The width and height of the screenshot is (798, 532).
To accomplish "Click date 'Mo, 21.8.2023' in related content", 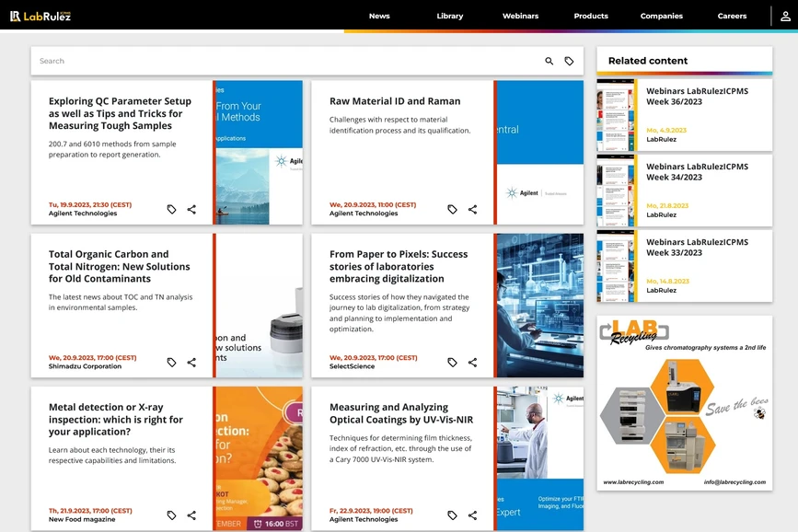I will (x=667, y=205).
